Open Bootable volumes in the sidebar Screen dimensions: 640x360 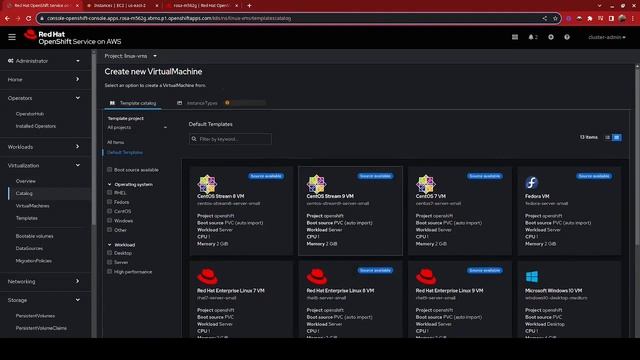click(x=34, y=236)
